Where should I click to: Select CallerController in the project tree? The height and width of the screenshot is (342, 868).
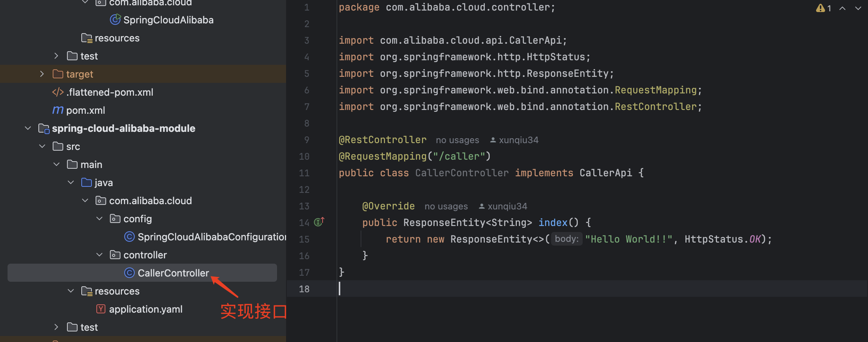pyautogui.click(x=173, y=273)
